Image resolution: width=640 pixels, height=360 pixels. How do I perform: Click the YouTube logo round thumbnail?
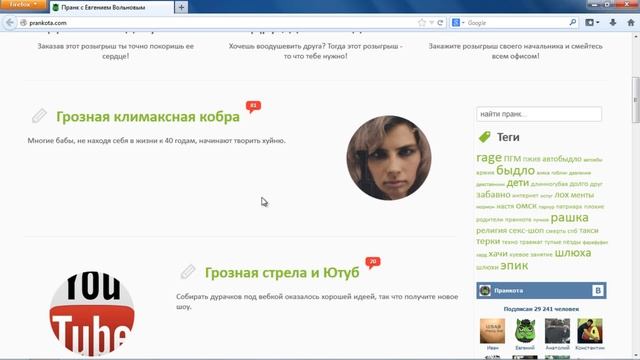92,313
